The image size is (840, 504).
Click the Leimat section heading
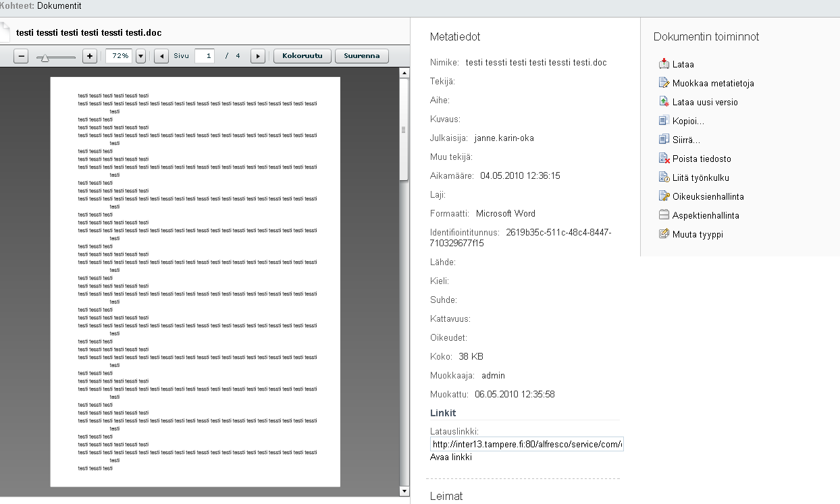click(x=446, y=497)
